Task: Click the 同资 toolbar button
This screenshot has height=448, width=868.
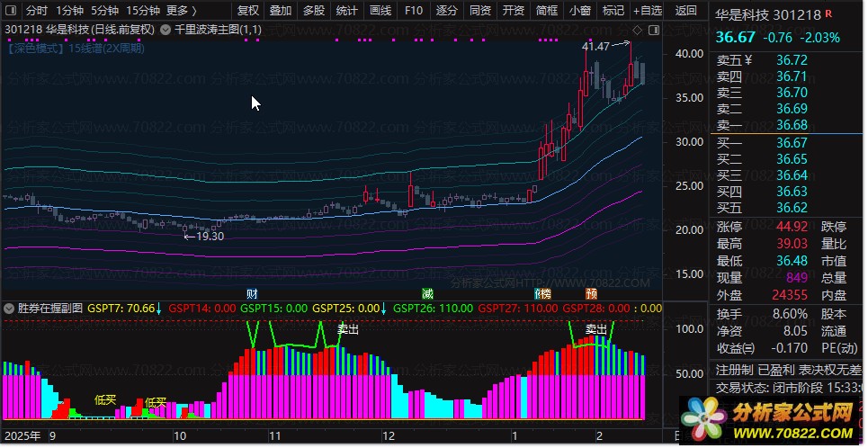Action: pyautogui.click(x=480, y=11)
